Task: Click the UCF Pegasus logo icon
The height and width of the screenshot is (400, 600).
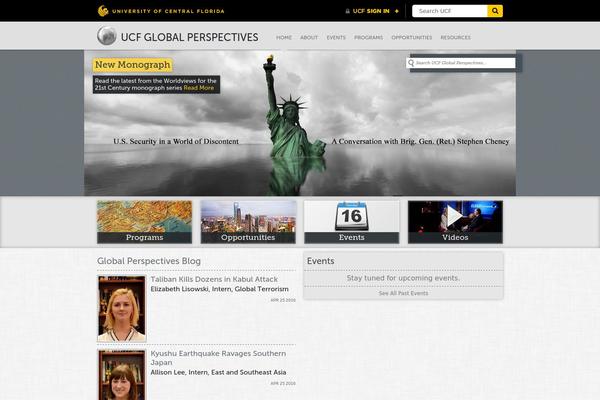Action: [x=103, y=11]
